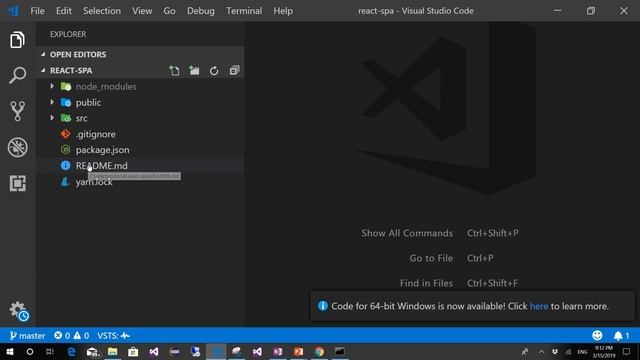Open File Explorer from taskbar
The width and height of the screenshot is (640, 360).
pos(113,351)
